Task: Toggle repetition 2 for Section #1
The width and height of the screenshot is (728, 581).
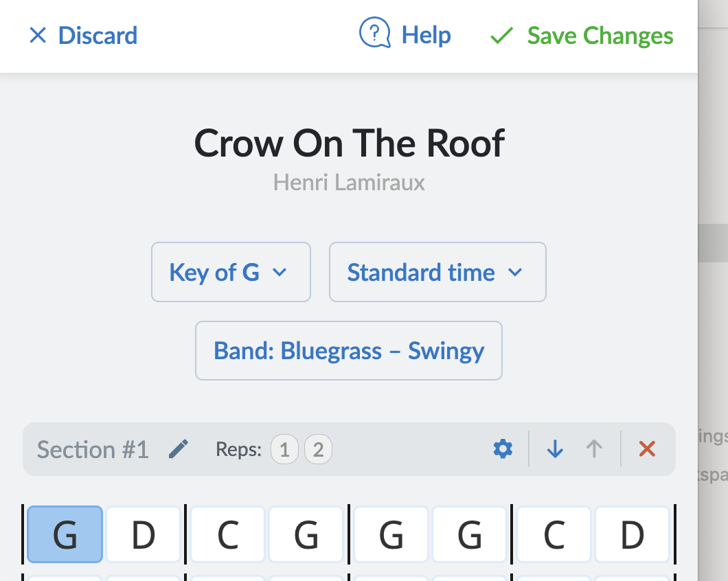Action: point(318,450)
